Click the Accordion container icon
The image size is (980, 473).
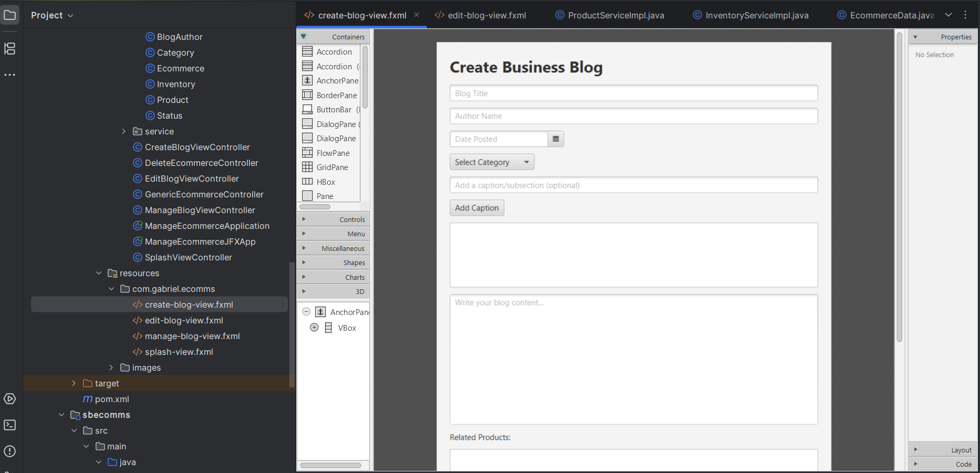(x=307, y=51)
